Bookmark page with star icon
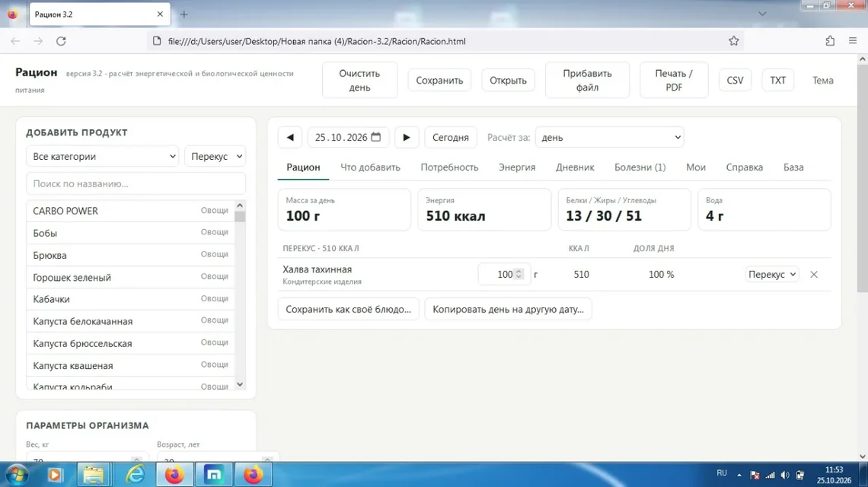 pos(733,41)
